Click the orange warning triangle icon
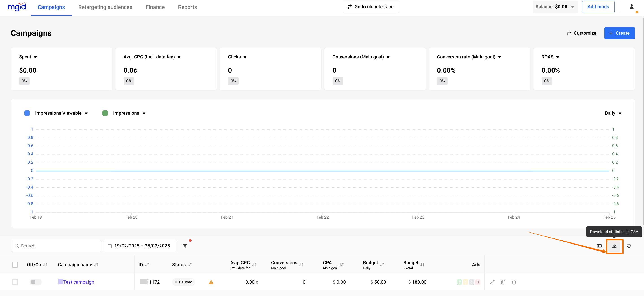This screenshot has width=644, height=296. point(211,282)
